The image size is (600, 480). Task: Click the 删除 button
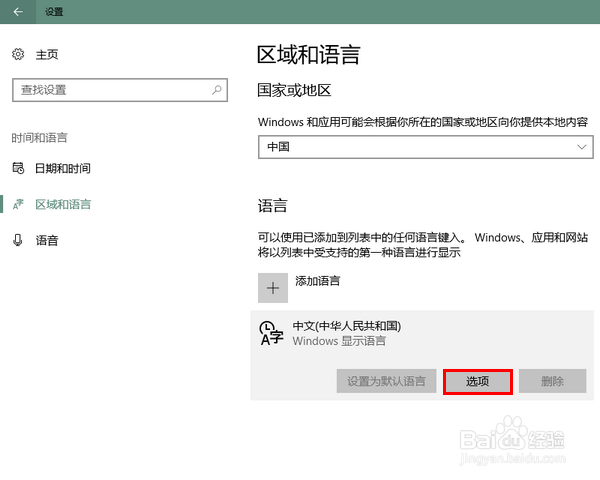[x=552, y=381]
